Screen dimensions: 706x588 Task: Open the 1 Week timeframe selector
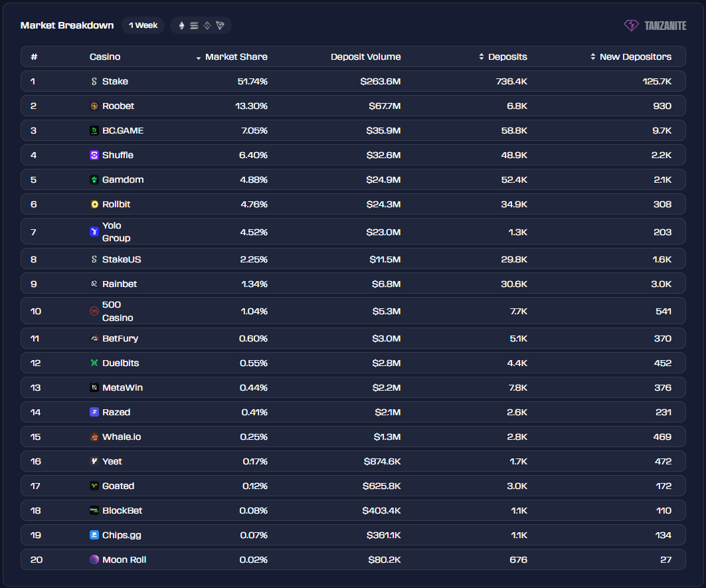tap(143, 25)
